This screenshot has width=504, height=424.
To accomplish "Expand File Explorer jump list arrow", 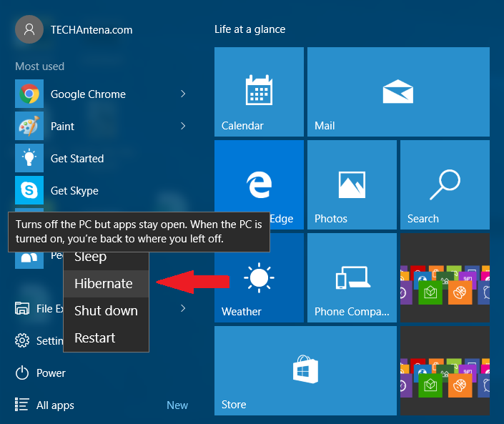I will 183,308.
